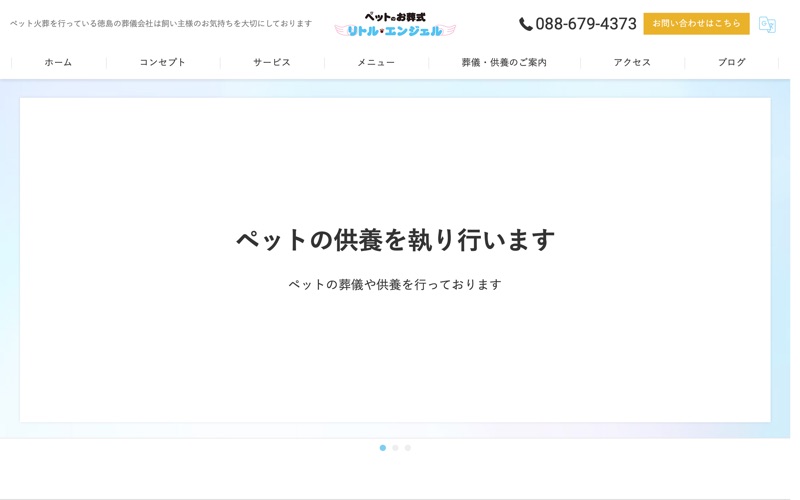Select the third slider pagination dot
The height and width of the screenshot is (500, 800).
(x=408, y=448)
